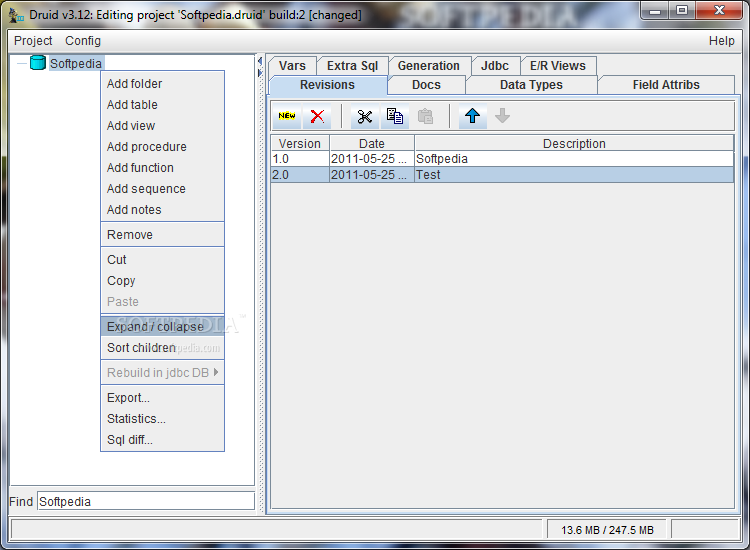Viewport: 750px width, 550px height.
Task: Open Export... from context menu
Action: [163, 398]
